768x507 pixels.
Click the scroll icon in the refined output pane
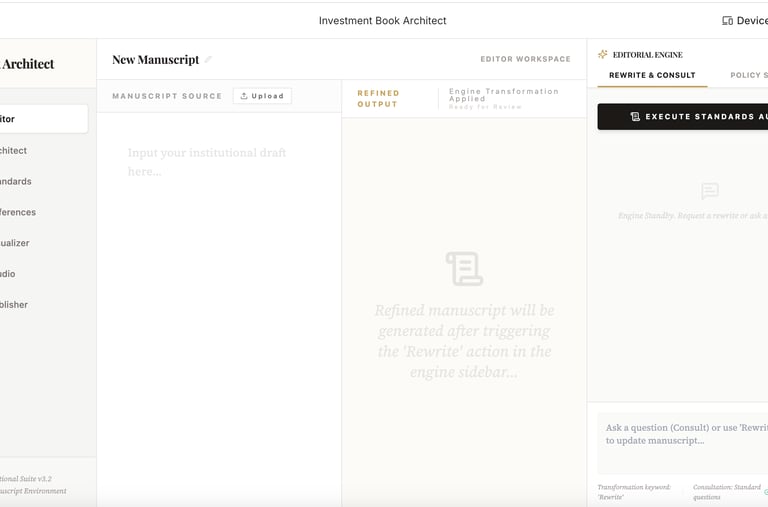pyautogui.click(x=464, y=268)
